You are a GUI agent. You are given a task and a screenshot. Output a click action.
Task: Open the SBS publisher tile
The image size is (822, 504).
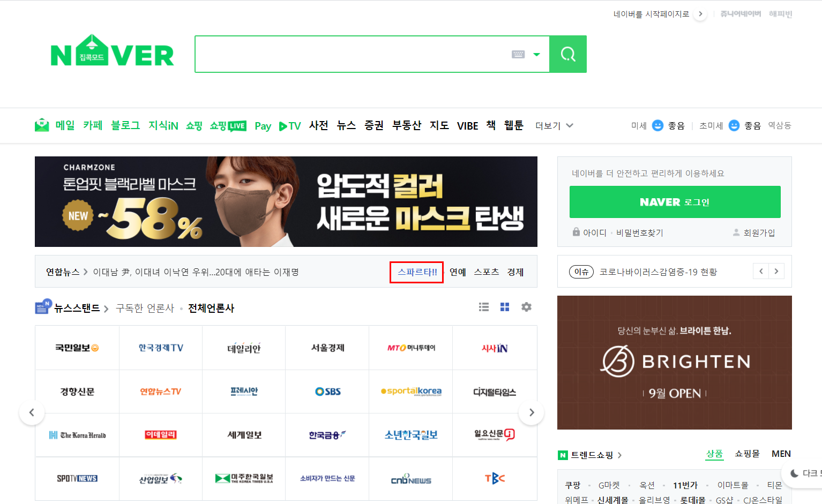coord(327,392)
